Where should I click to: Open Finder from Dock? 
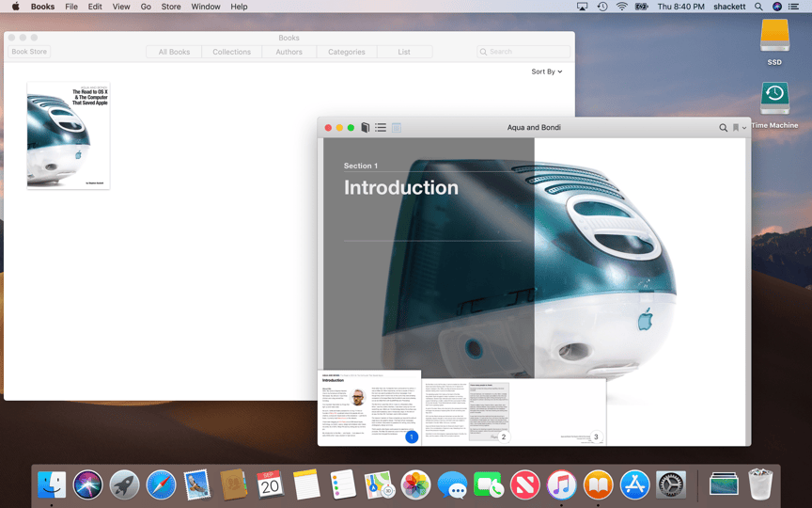point(52,484)
